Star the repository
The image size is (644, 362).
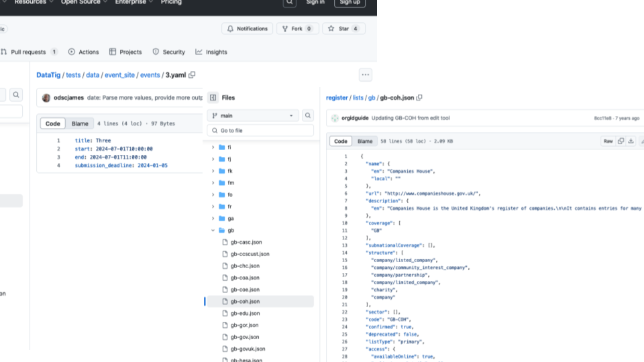343,29
